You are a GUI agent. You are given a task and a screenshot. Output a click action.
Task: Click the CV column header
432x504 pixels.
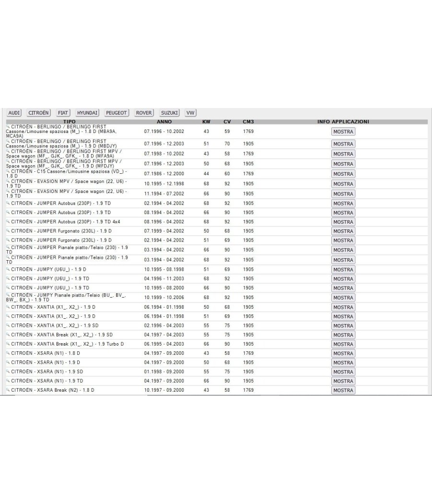(x=227, y=122)
